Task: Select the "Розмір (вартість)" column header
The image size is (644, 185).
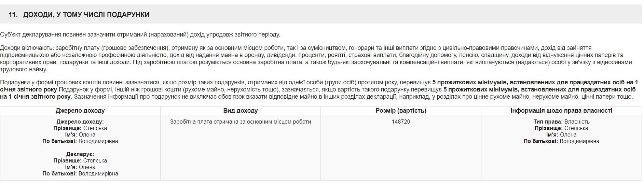Action: coord(401,111)
